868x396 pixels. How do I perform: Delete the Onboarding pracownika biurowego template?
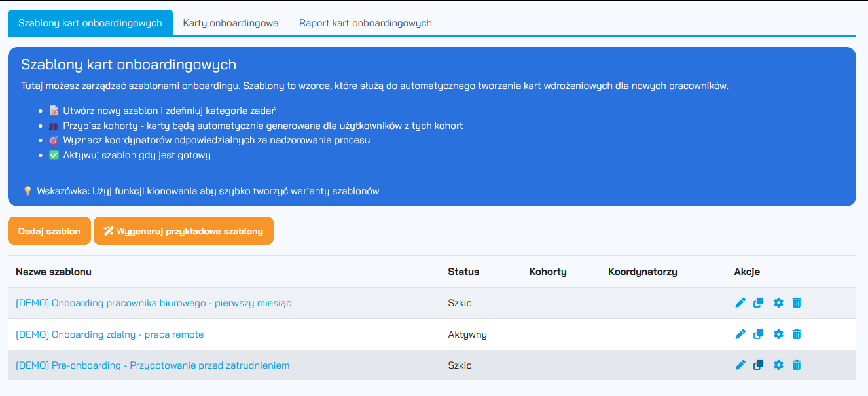coord(797,303)
